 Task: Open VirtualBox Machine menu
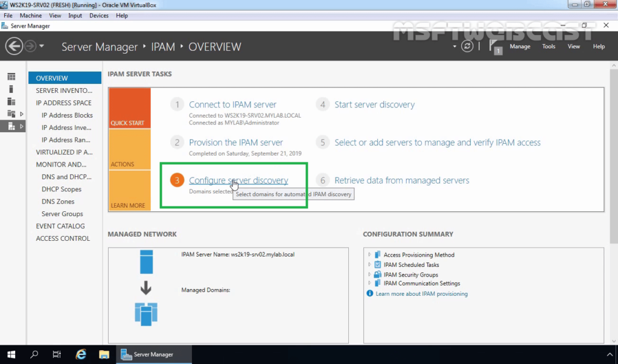click(31, 15)
